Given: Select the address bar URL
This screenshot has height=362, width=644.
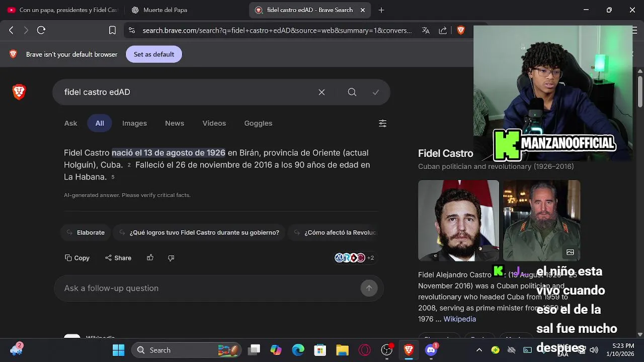Looking at the screenshot, I should (x=277, y=30).
